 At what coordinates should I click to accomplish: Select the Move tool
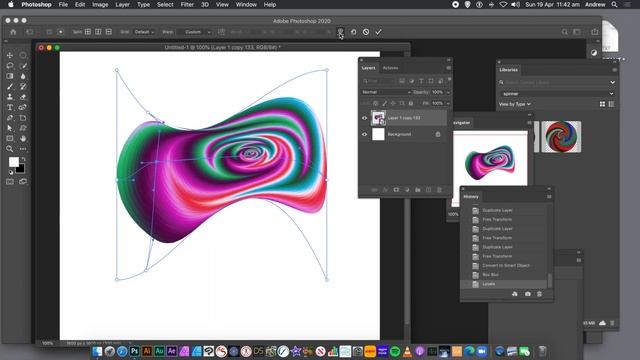[x=10, y=55]
